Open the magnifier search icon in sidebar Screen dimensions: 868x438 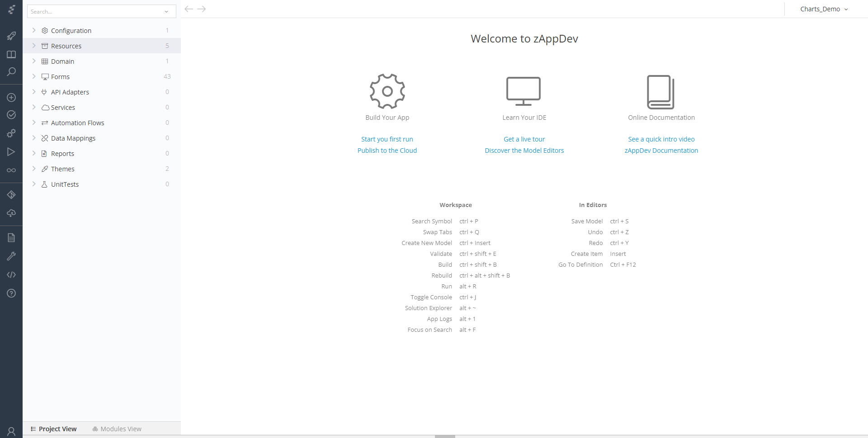tap(11, 72)
